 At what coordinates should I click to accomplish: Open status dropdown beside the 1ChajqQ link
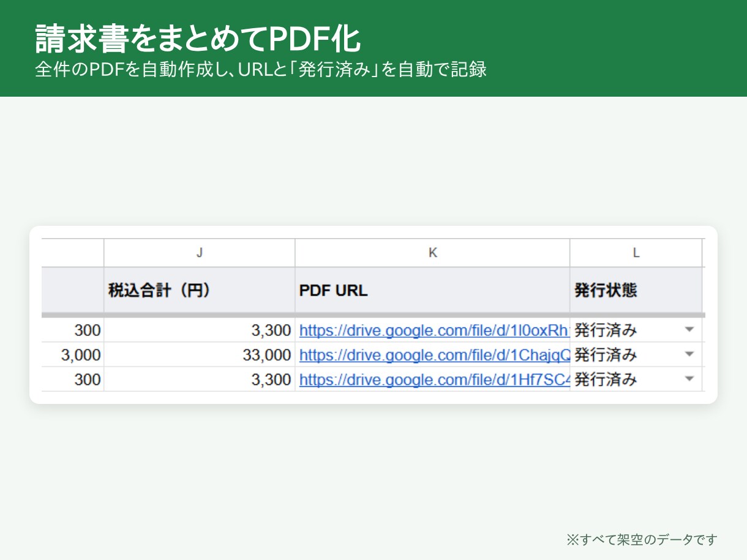tap(689, 354)
